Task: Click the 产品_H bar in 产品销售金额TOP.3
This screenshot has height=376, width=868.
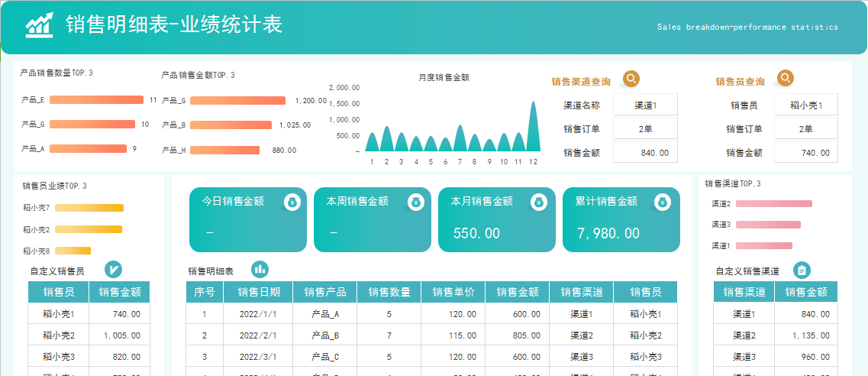Action: click(x=224, y=150)
